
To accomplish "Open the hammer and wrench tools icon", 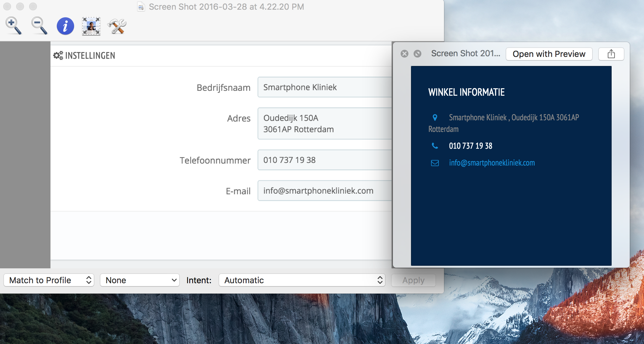I will (x=117, y=26).
